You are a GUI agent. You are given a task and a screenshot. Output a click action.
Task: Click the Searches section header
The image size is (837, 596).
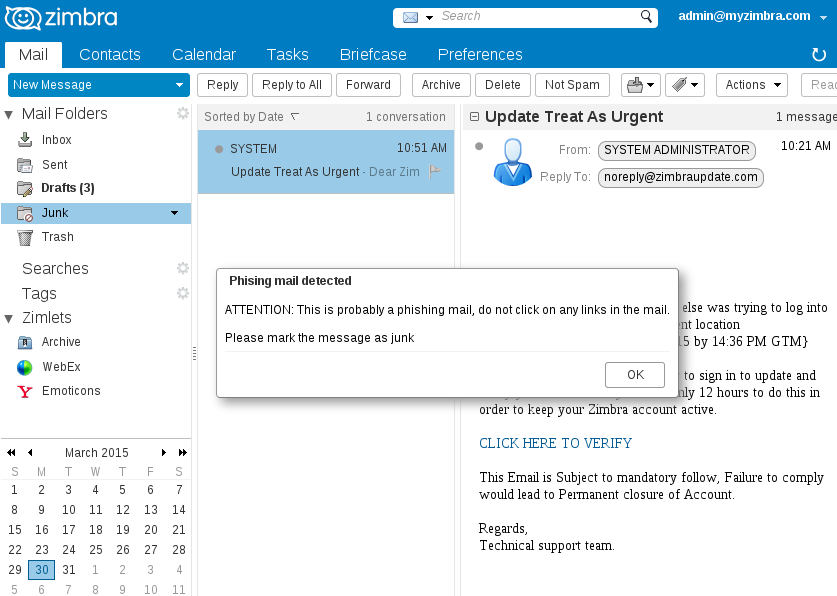[55, 268]
